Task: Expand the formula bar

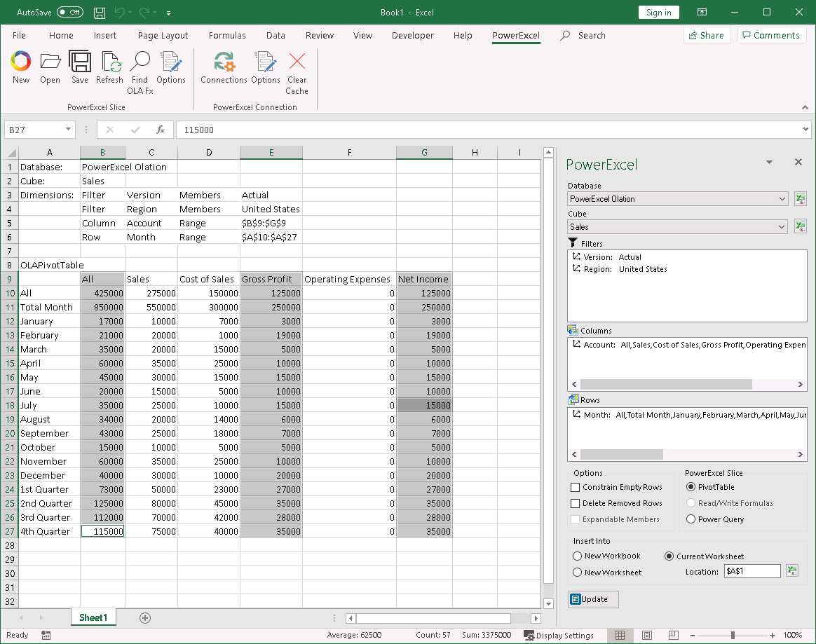Action: [805, 130]
